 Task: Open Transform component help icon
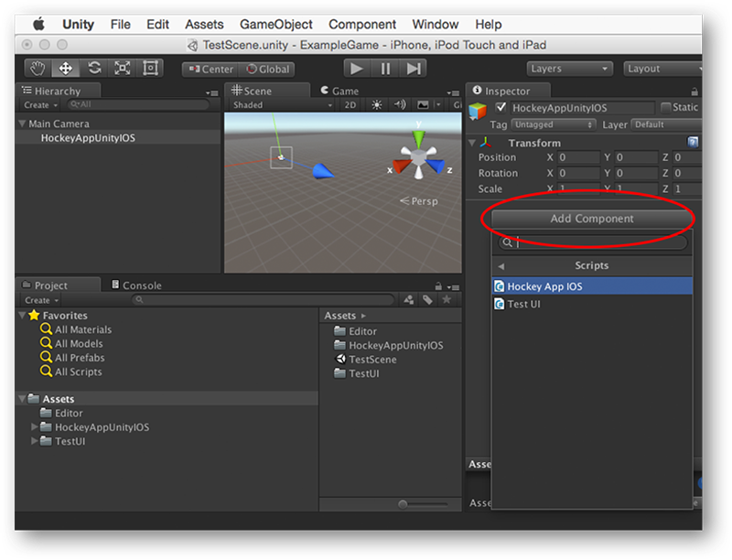click(693, 142)
